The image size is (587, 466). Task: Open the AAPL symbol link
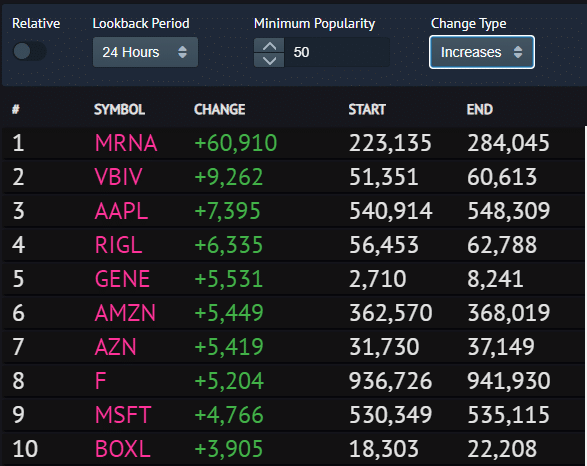(x=121, y=211)
